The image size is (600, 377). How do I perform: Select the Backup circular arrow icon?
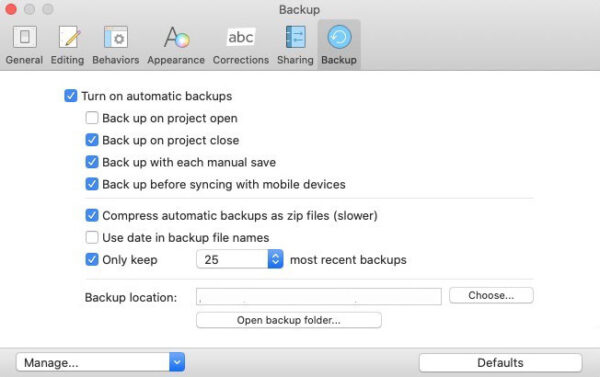click(x=339, y=37)
